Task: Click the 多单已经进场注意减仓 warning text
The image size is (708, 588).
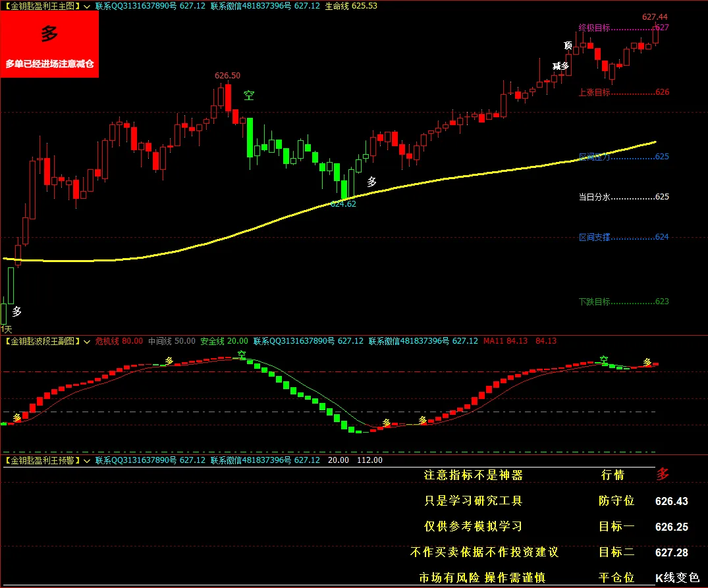Action: click(x=49, y=64)
